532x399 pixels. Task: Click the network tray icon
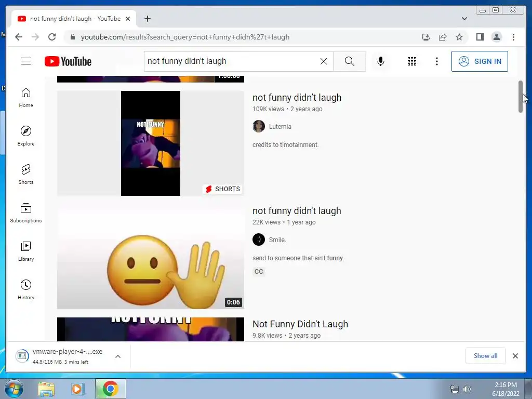pos(454,389)
